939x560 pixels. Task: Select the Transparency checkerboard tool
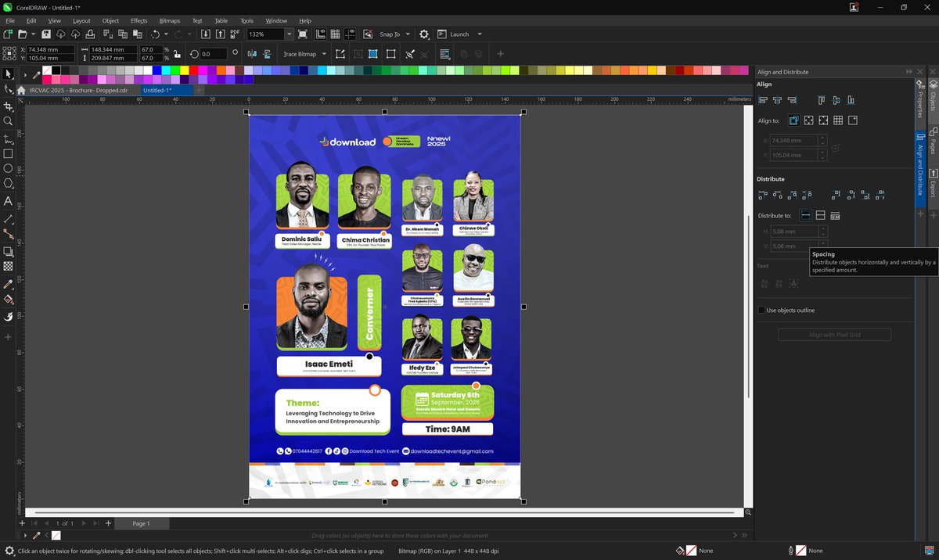point(8,266)
